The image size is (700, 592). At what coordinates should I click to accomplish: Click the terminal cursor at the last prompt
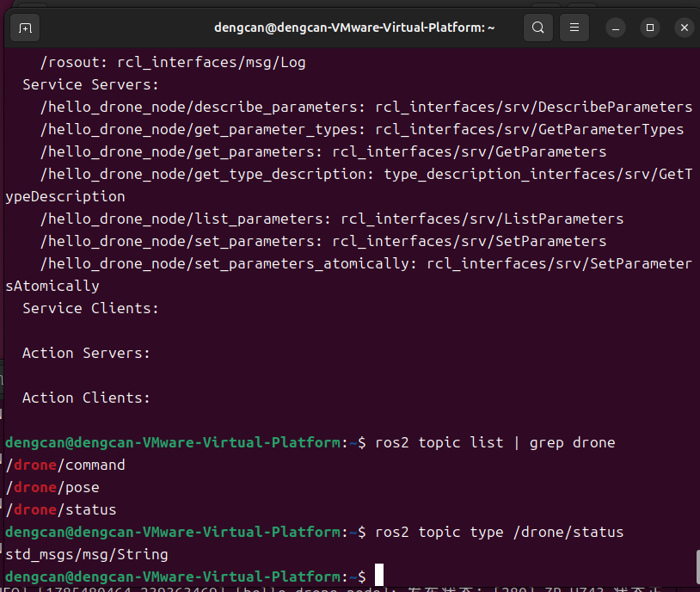point(379,575)
